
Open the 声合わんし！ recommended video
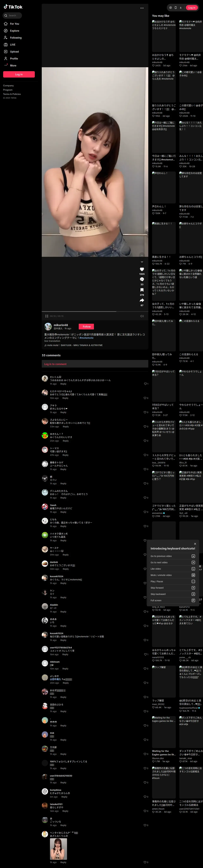click(164, 187)
